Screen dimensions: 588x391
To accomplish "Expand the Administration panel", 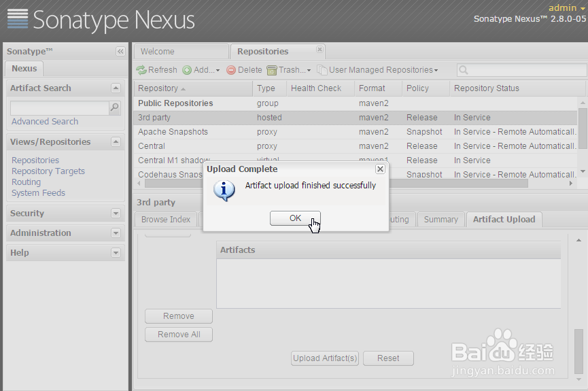I will point(116,233).
